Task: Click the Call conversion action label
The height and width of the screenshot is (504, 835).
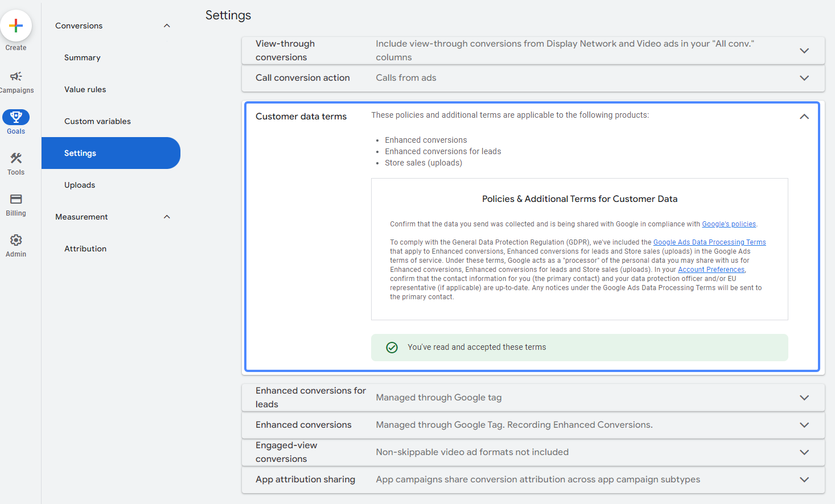Action: point(303,78)
